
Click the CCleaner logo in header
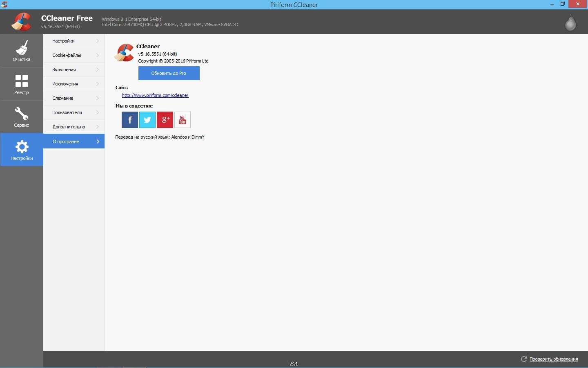(21, 22)
